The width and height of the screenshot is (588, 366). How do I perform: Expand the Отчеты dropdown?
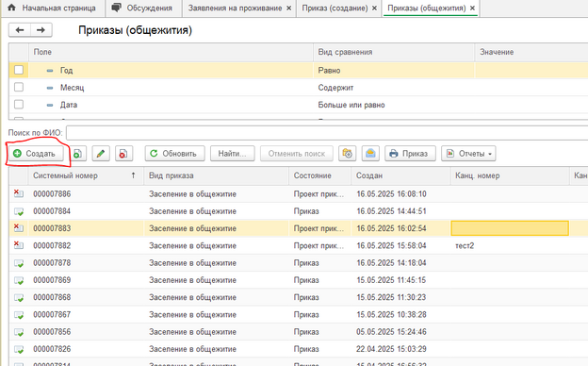click(468, 154)
